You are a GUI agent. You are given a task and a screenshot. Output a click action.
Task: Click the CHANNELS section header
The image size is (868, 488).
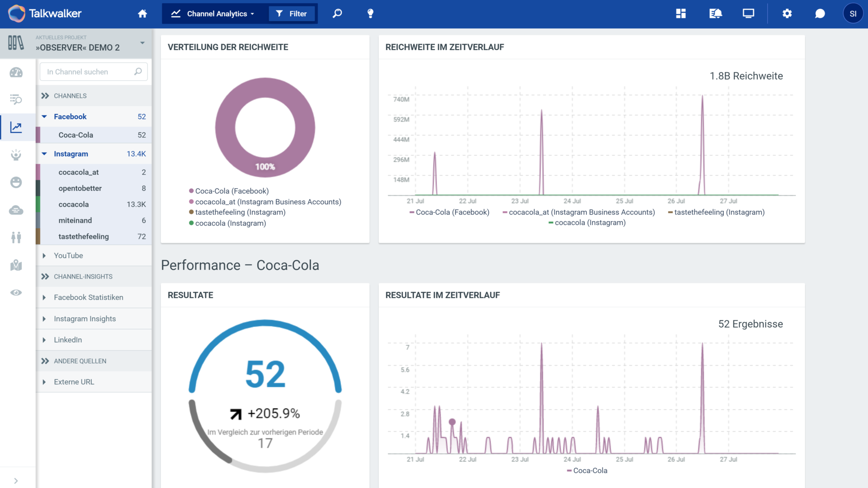coord(94,96)
